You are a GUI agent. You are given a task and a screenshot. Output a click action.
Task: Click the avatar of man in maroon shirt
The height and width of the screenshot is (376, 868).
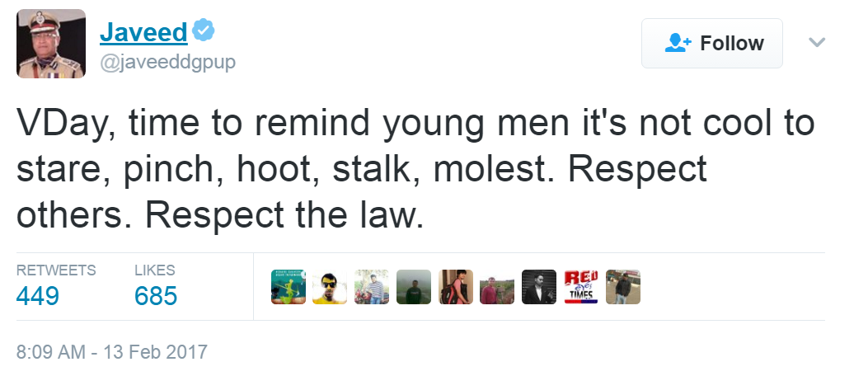tap(497, 287)
